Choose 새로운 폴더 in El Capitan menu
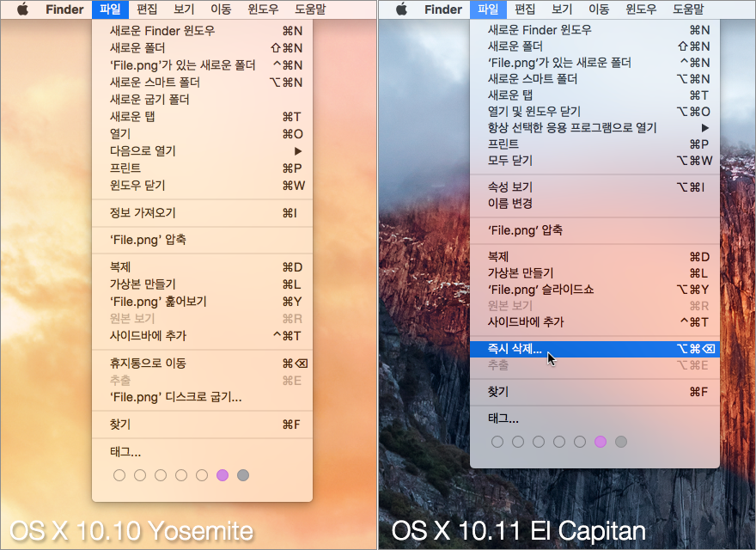The width and height of the screenshot is (756, 550). pyautogui.click(x=595, y=46)
